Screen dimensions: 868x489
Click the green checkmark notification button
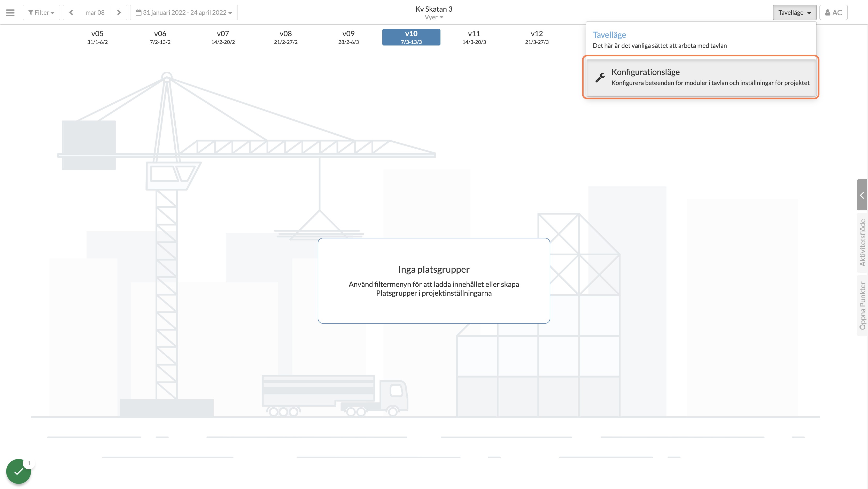click(x=19, y=471)
